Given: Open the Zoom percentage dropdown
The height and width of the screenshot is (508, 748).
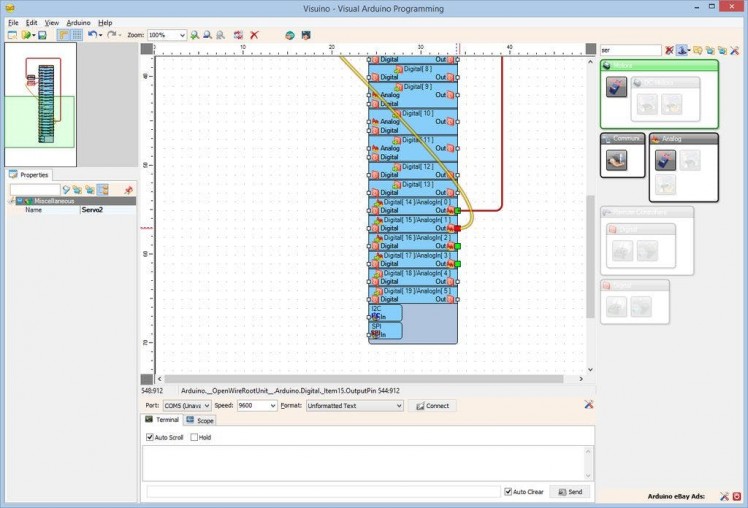Looking at the screenshot, I should point(181,35).
